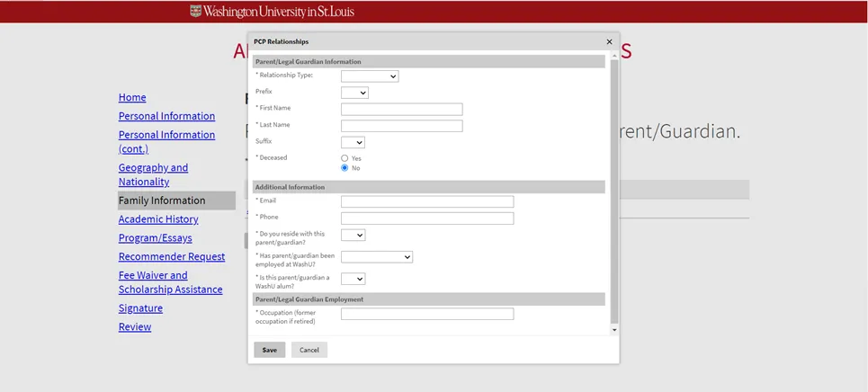This screenshot has width=868, height=392.
Task: Click the First Name input field
Action: pos(401,110)
